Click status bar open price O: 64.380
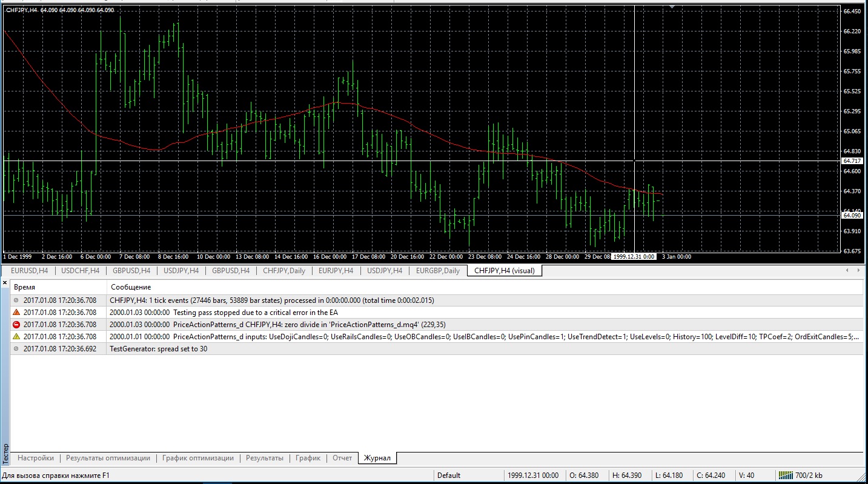868x484 pixels. click(x=585, y=476)
